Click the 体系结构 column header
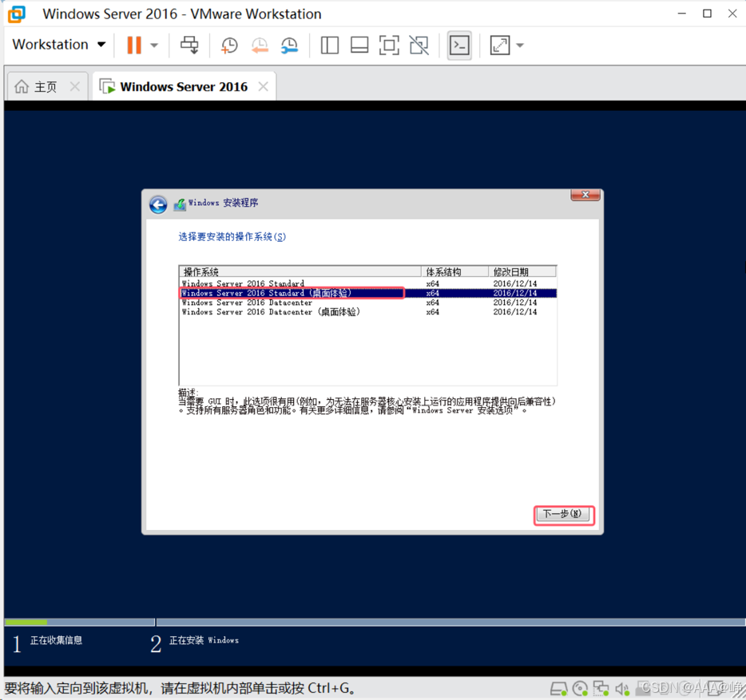Screen dimensions: 746x700 (454, 271)
